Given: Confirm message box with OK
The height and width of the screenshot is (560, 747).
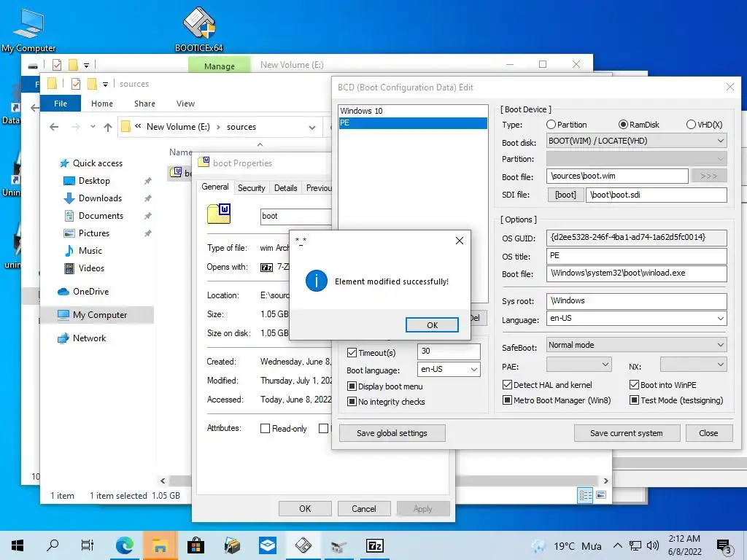Looking at the screenshot, I should (x=432, y=325).
